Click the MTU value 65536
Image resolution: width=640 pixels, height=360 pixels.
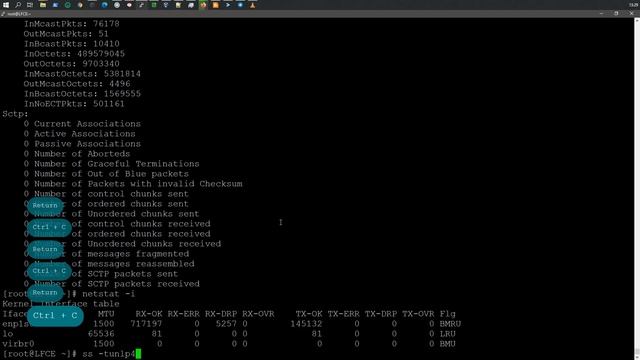click(101, 334)
